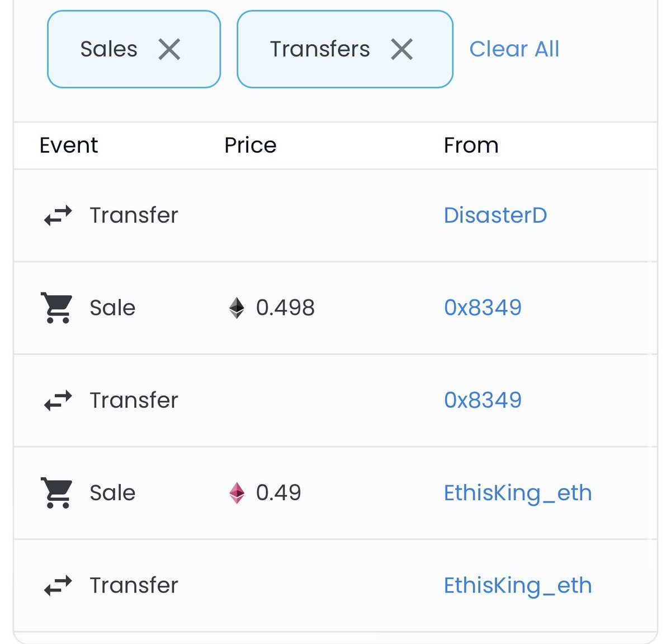Open EthisKing_eth profile in the bottom Transfer row
Image resolution: width=671 pixels, height=644 pixels.
pos(518,586)
